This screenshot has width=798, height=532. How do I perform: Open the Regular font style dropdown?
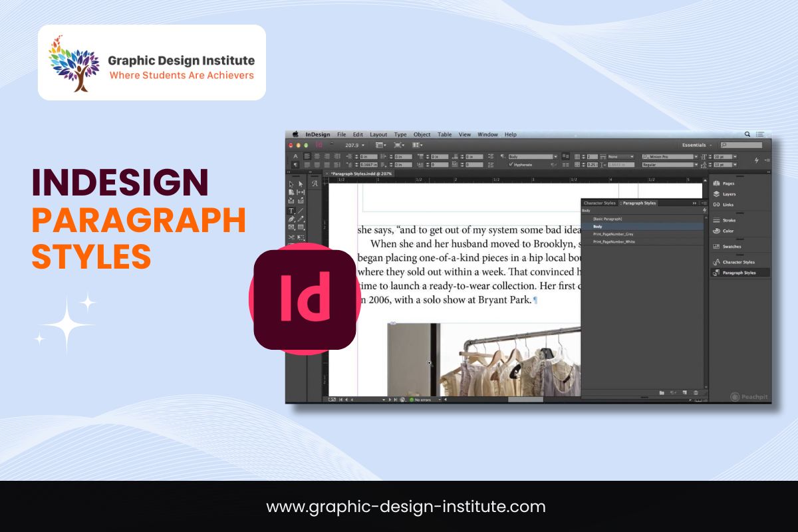tap(697, 164)
